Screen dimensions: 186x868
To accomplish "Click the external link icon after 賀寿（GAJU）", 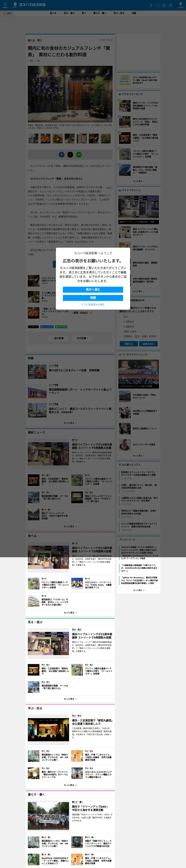I will click(x=91, y=313).
